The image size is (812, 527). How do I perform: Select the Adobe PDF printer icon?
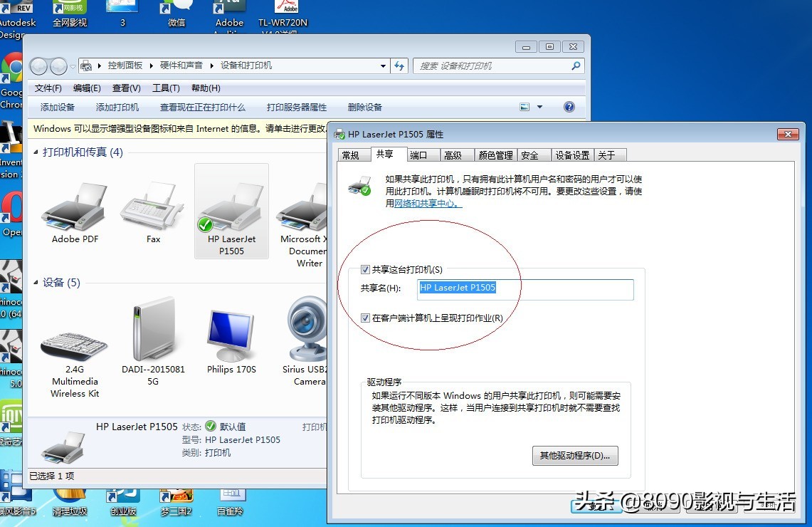[73, 207]
